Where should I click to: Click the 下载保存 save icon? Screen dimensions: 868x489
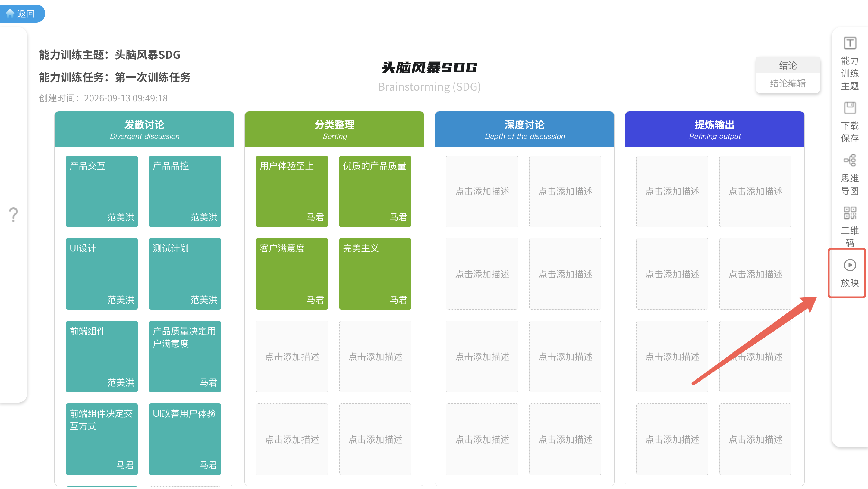(x=850, y=108)
